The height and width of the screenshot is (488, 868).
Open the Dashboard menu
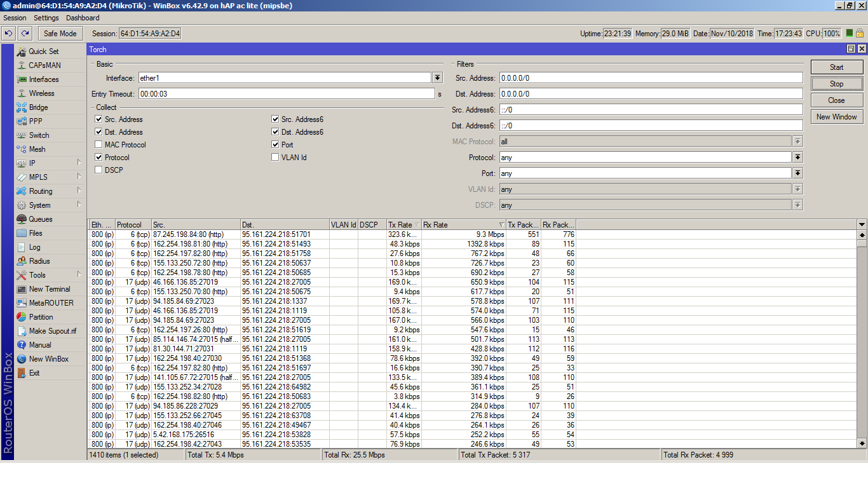pyautogui.click(x=83, y=18)
